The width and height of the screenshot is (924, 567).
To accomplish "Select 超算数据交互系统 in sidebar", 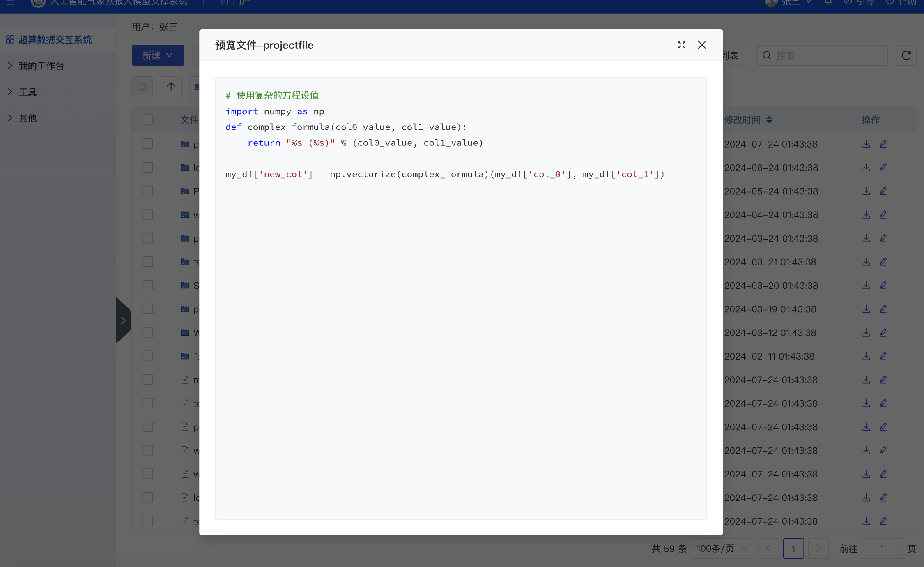I will (x=55, y=39).
